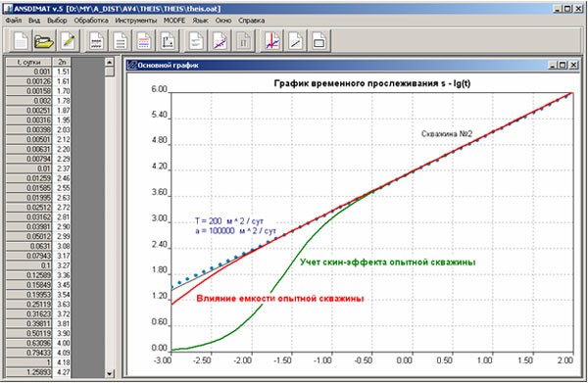Click the red vertical line graph icon
Viewport: 588px width, 383px height.
[x=271, y=41]
